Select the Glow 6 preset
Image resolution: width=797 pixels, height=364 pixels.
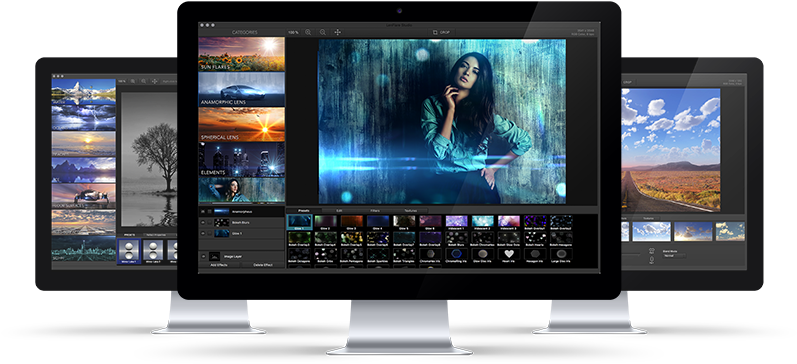pos(431,222)
